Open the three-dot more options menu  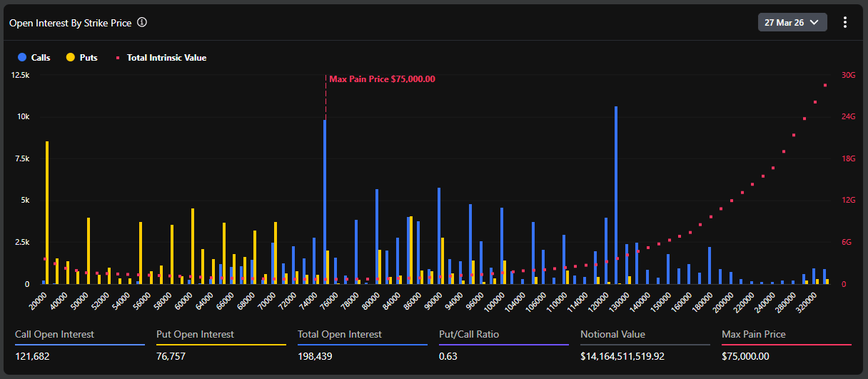tap(845, 22)
